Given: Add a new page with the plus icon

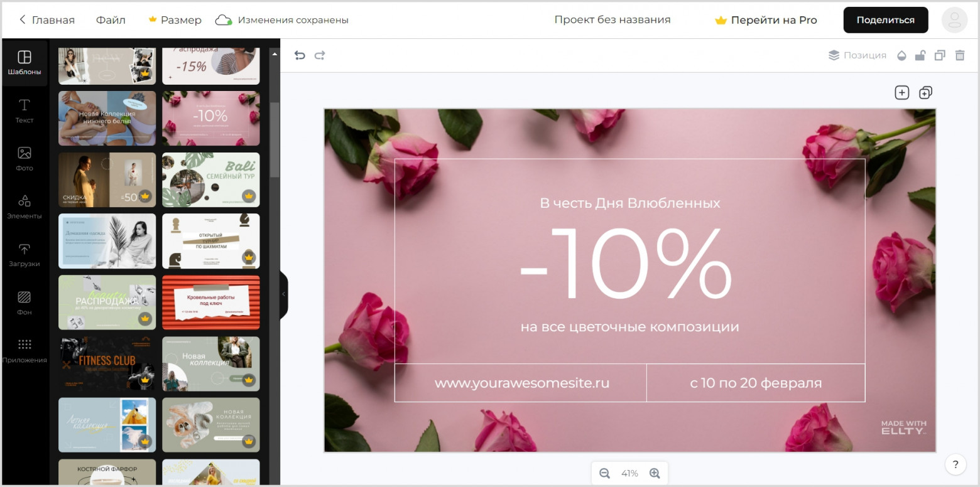Looking at the screenshot, I should pyautogui.click(x=902, y=92).
